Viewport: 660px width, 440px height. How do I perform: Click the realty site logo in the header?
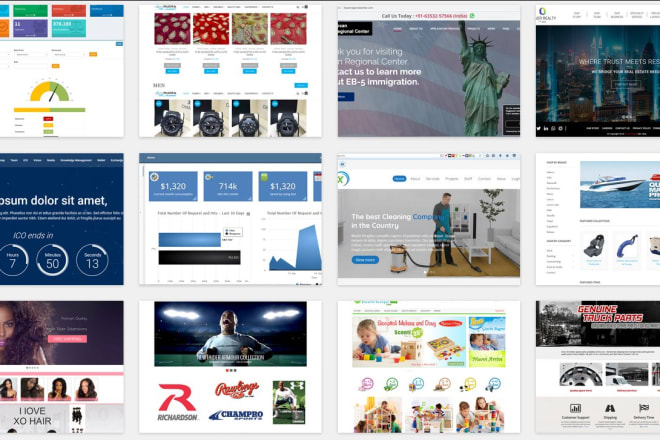pos(546,14)
